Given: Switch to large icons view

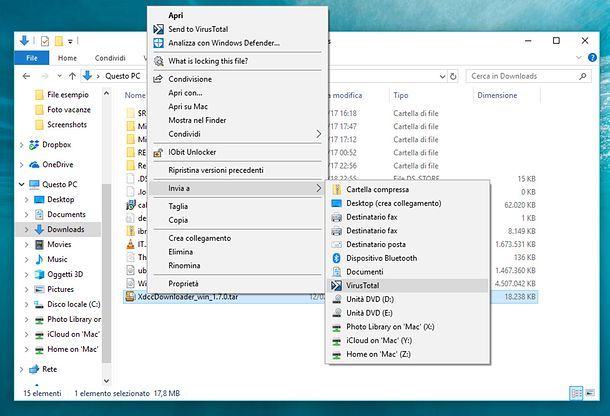Looking at the screenshot, I should [x=590, y=393].
